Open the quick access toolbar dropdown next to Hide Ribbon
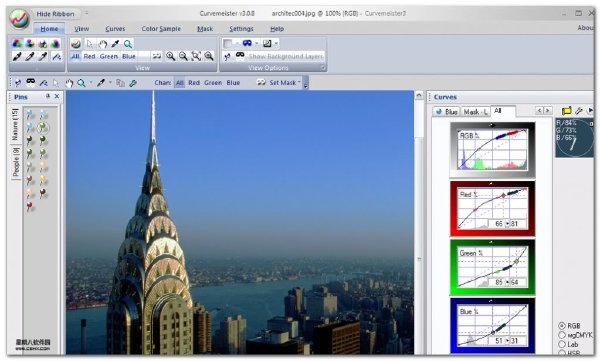The height and width of the screenshot is (361, 600). [x=86, y=13]
